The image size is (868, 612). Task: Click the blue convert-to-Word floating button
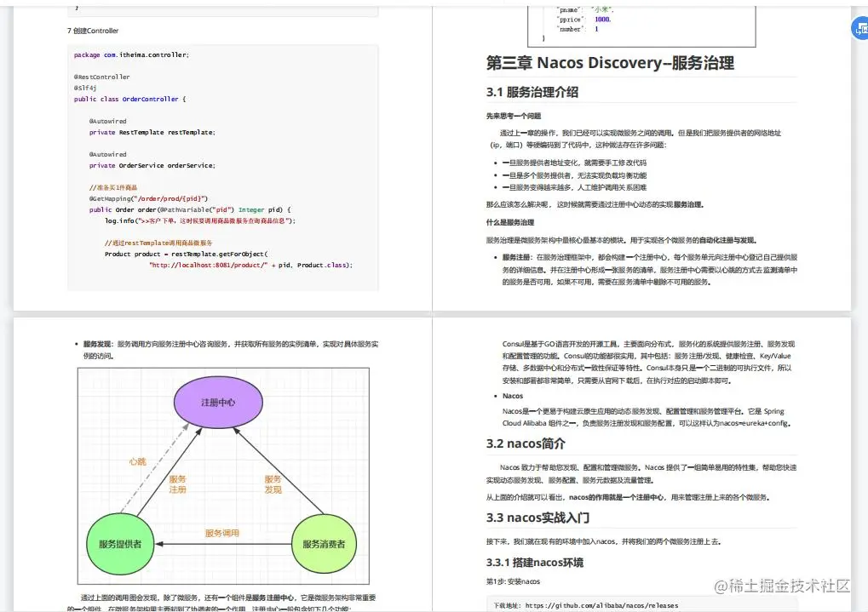(x=859, y=28)
